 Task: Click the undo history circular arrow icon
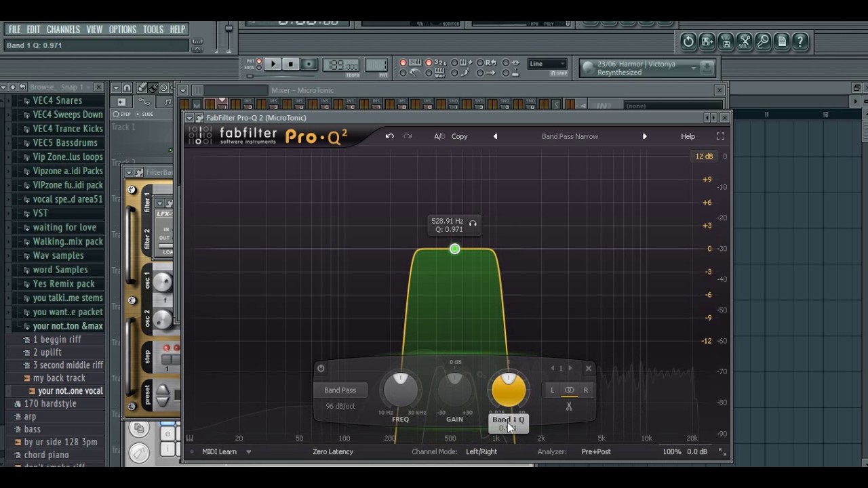point(688,41)
